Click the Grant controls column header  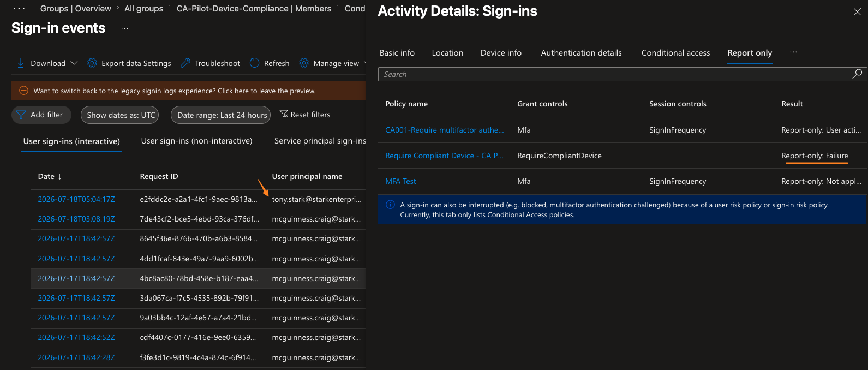(542, 104)
